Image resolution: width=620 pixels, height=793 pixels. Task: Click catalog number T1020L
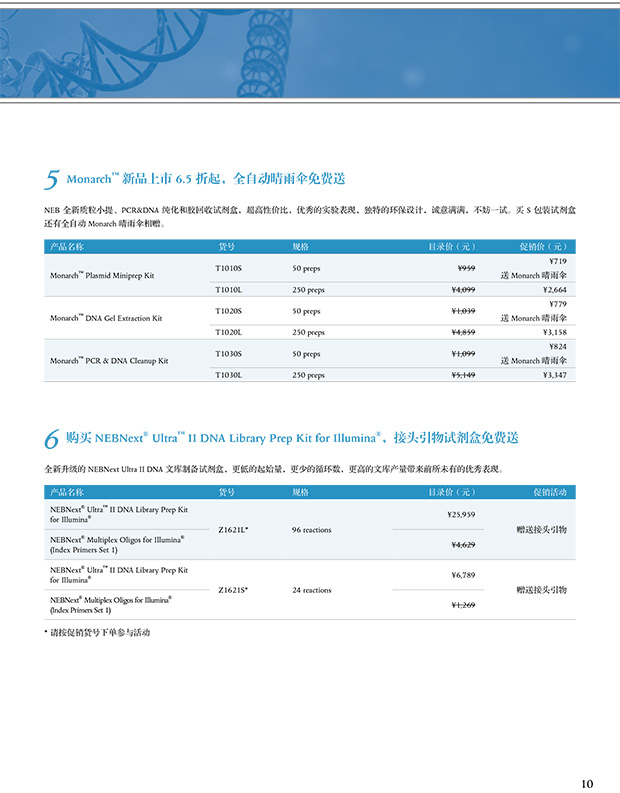tap(229, 332)
